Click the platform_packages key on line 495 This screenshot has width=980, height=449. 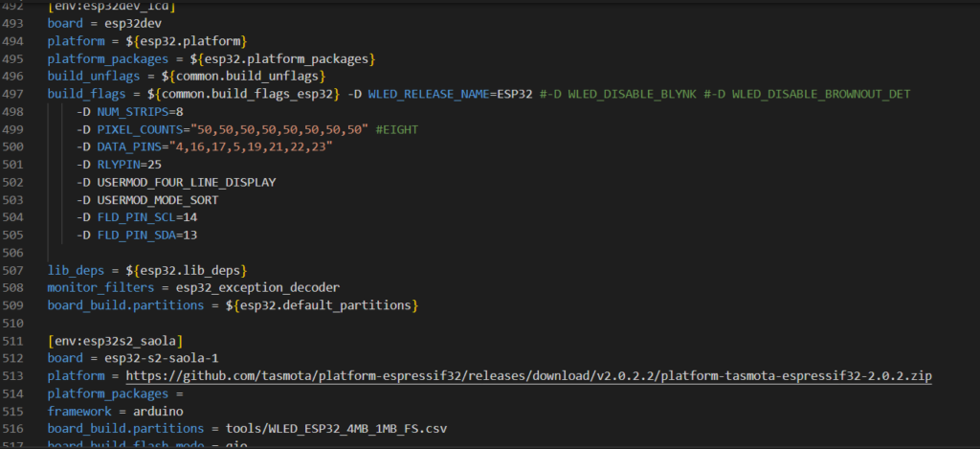(108, 58)
